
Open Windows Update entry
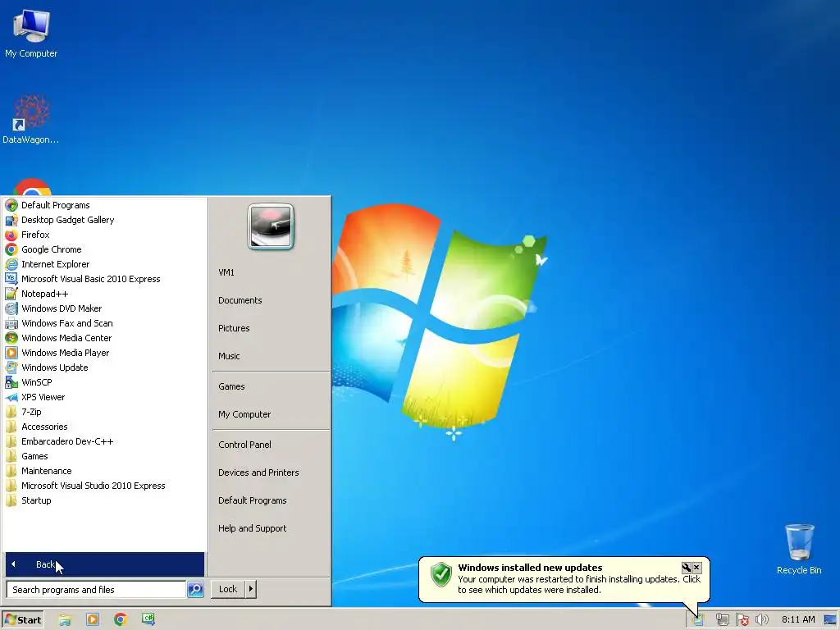coord(55,367)
